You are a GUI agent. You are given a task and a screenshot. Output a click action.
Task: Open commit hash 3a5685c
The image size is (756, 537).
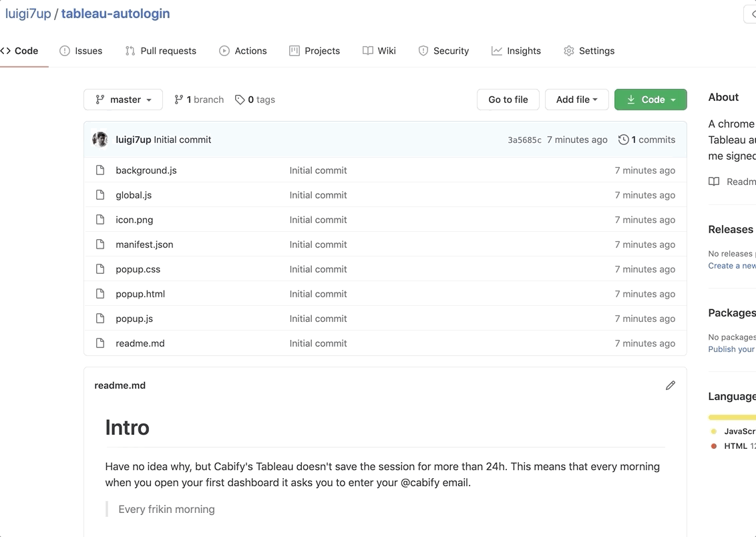pyautogui.click(x=524, y=140)
